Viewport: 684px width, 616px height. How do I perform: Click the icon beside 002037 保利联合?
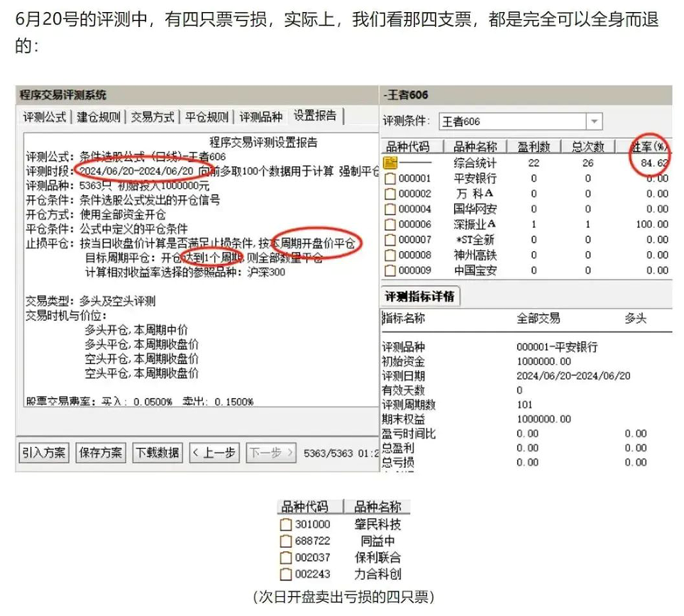pyautogui.click(x=285, y=558)
